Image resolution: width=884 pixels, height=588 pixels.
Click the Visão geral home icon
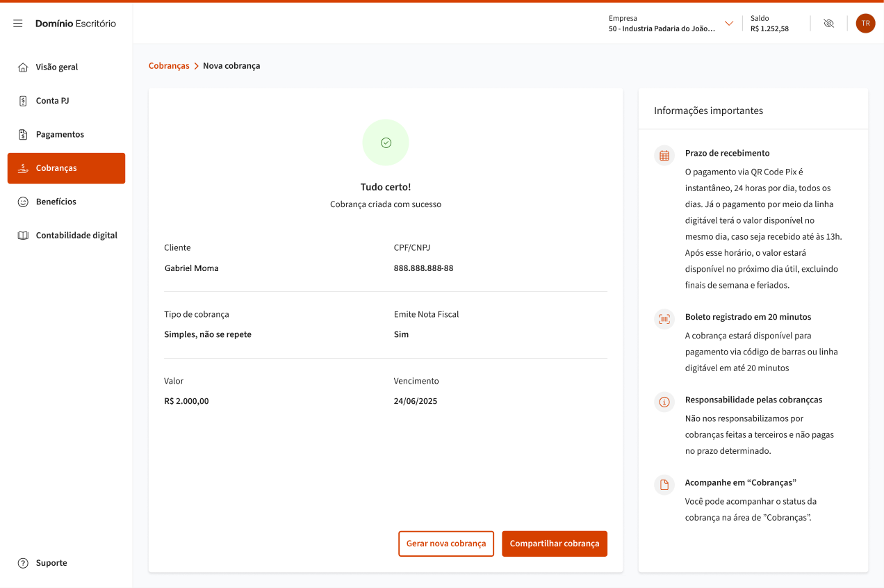click(x=23, y=67)
